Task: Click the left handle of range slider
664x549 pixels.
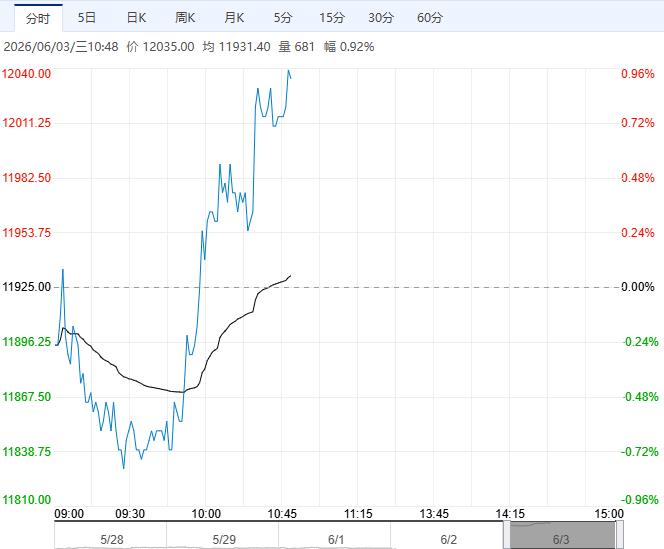Action: point(507,535)
